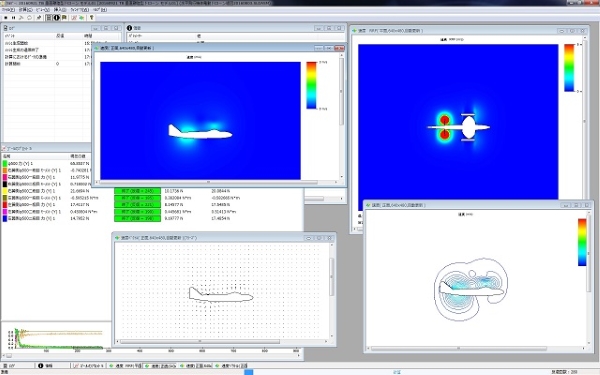Open the first menu in the menu bar
Screen dimensions: 600x375
point(8,10)
